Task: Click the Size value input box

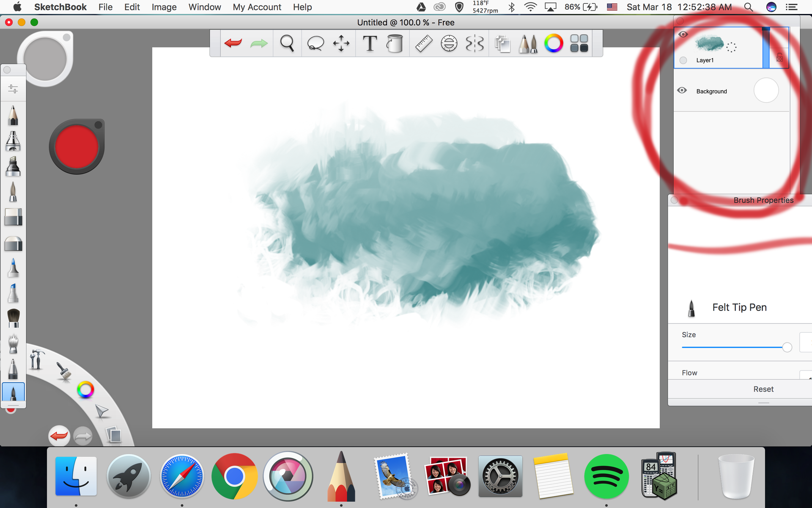Action: click(806, 342)
